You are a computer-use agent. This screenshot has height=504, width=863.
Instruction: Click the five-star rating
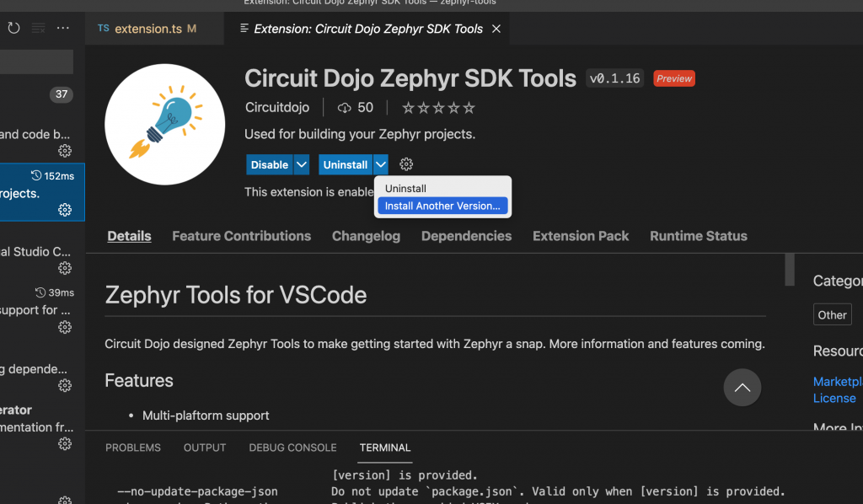click(x=438, y=108)
